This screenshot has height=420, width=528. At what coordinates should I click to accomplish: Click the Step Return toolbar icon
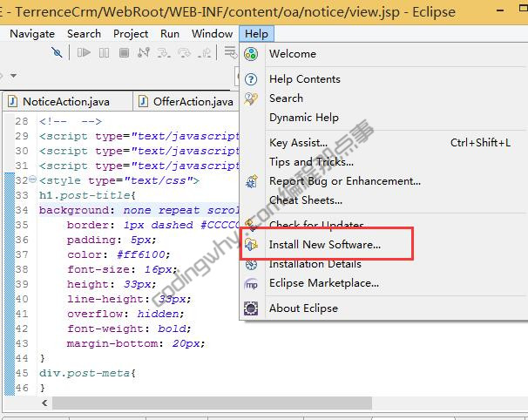206,53
